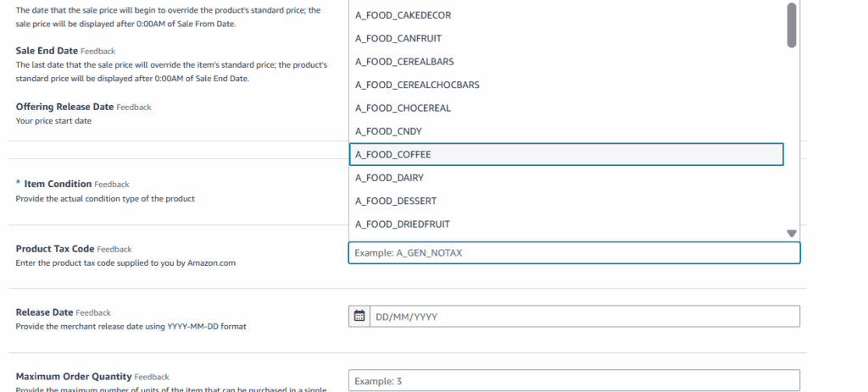The width and height of the screenshot is (868, 392).
Task: Open Feedback link for Product Tax Code
Action: 114,250
